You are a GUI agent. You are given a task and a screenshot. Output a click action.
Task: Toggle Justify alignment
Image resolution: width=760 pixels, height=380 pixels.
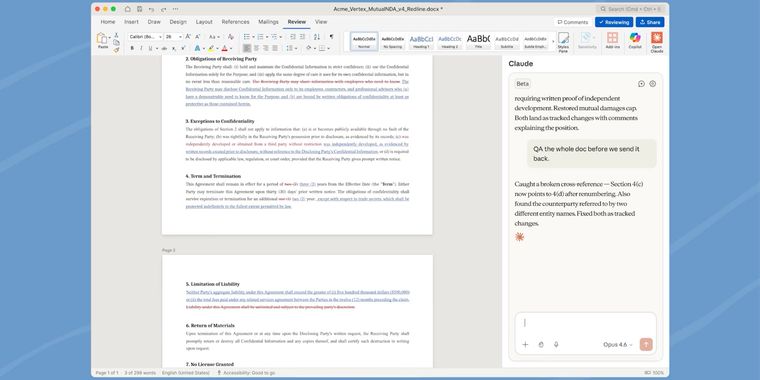pyautogui.click(x=275, y=48)
